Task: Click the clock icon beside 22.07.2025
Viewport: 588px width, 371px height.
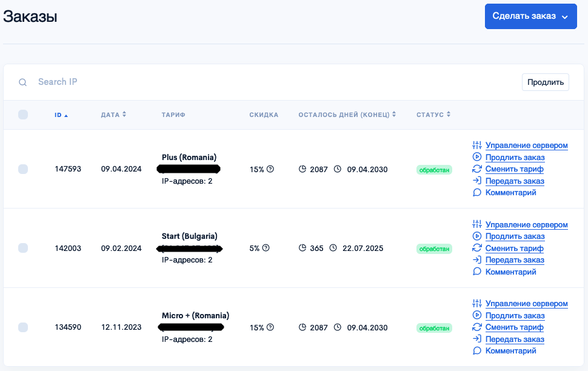Action: 333,248
